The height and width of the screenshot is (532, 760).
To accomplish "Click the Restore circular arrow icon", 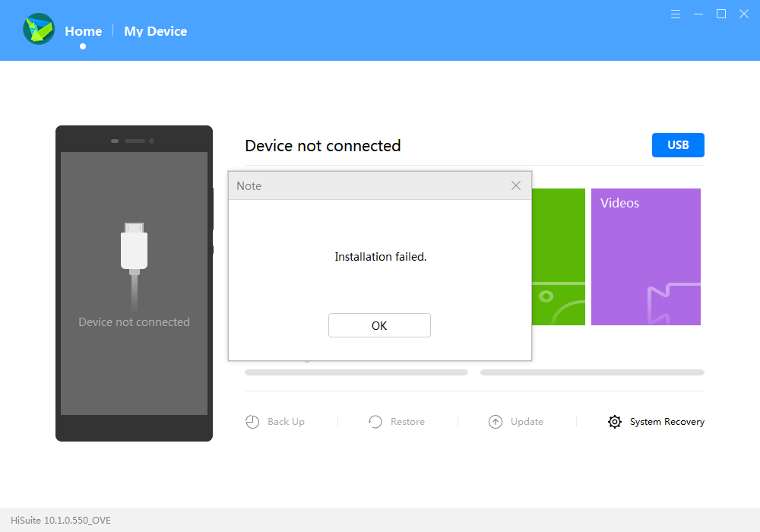I will click(x=375, y=422).
